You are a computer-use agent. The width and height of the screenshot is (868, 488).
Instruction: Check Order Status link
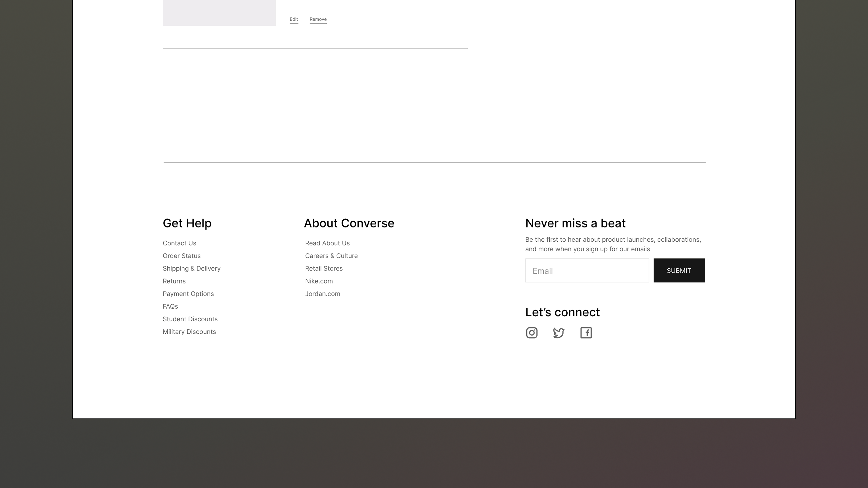pyautogui.click(x=182, y=256)
